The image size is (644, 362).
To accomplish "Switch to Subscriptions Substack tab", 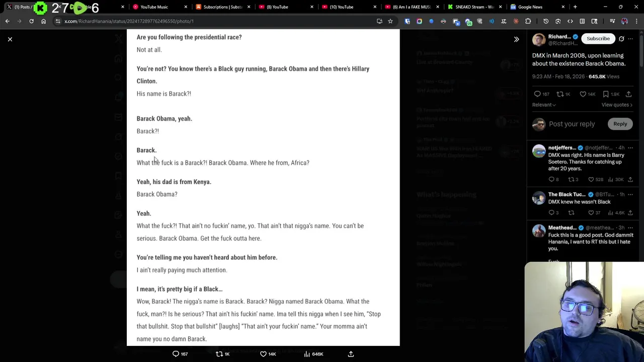I will [x=222, y=7].
